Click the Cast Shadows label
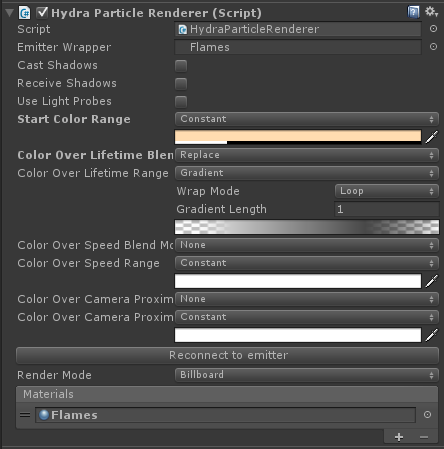444x449 pixels. coord(57,65)
